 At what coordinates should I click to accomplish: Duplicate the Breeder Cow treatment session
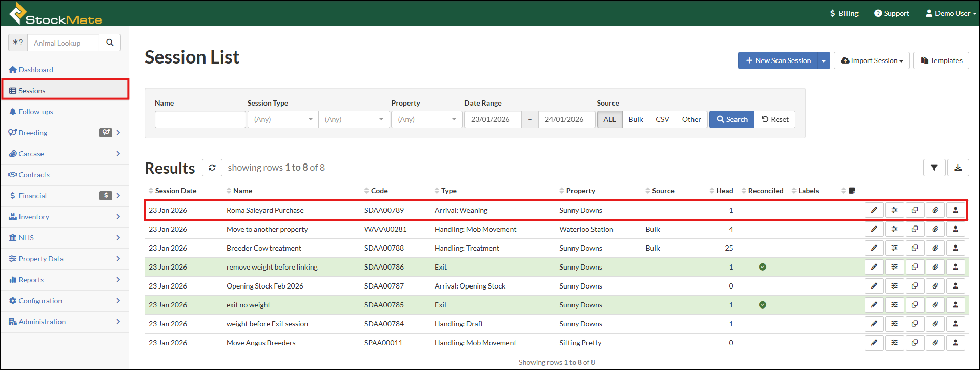tap(915, 248)
